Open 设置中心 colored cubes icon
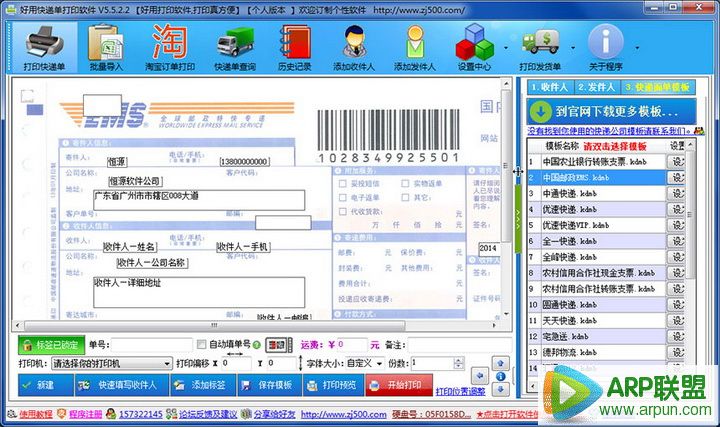 [x=477, y=45]
